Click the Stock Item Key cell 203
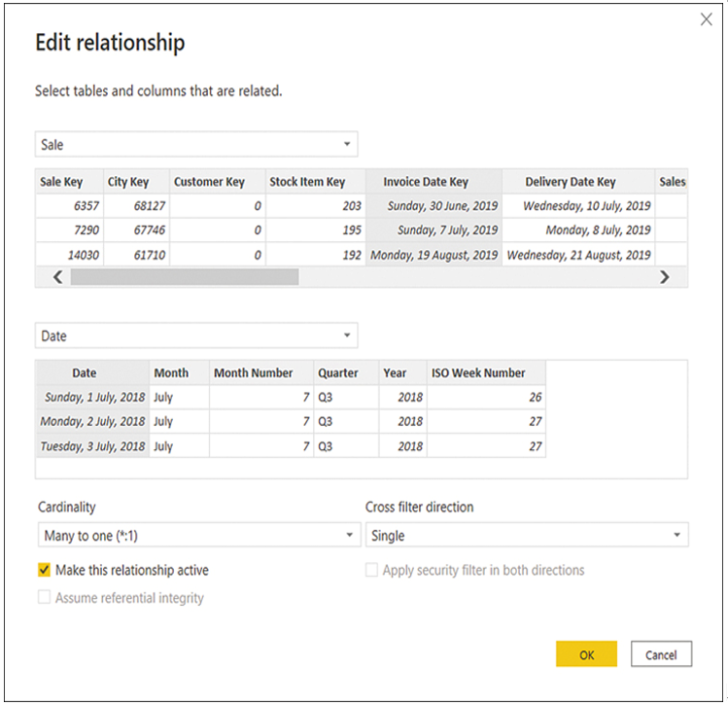The height and width of the screenshot is (705, 728). click(x=315, y=206)
